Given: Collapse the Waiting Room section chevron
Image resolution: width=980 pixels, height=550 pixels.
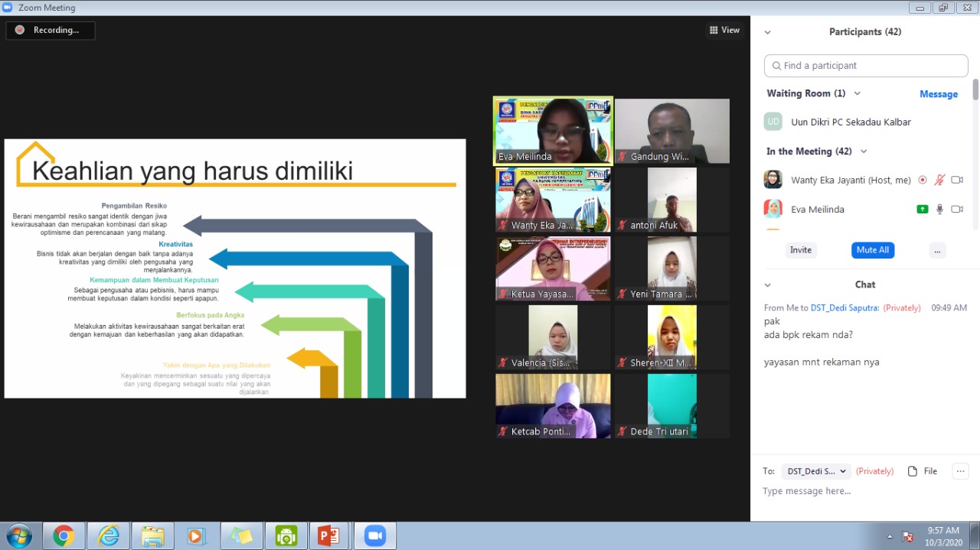Looking at the screenshot, I should click(857, 93).
